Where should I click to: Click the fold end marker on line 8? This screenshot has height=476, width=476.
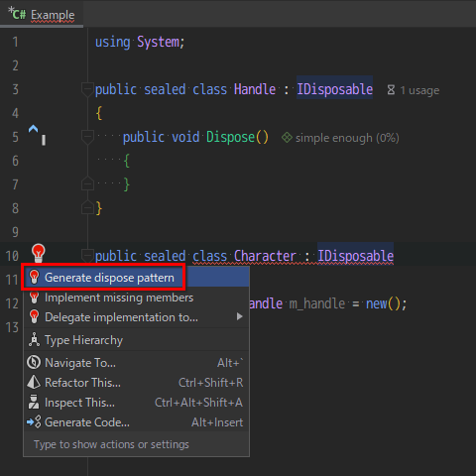[87, 208]
